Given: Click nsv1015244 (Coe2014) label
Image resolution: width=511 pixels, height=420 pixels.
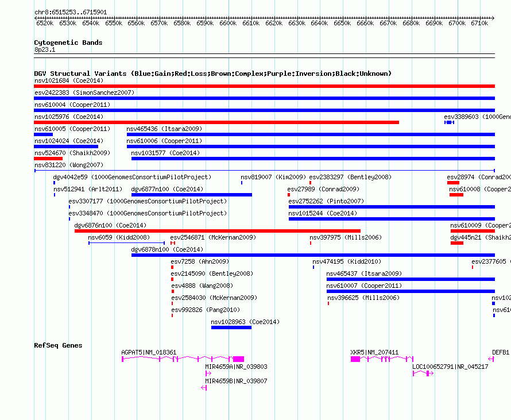Looking at the screenshot, I should point(323,213).
